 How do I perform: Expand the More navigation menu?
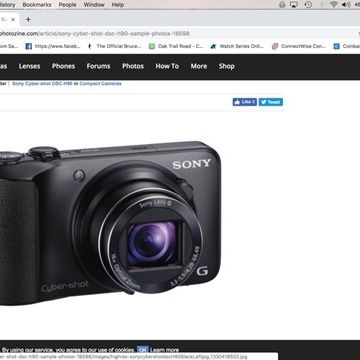tap(199, 66)
